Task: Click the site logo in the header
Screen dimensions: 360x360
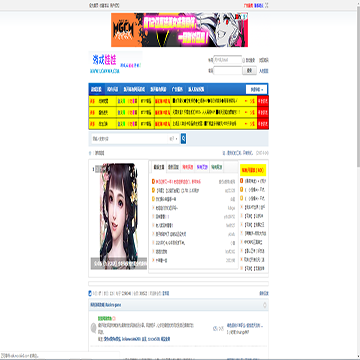Action: pyautogui.click(x=115, y=63)
